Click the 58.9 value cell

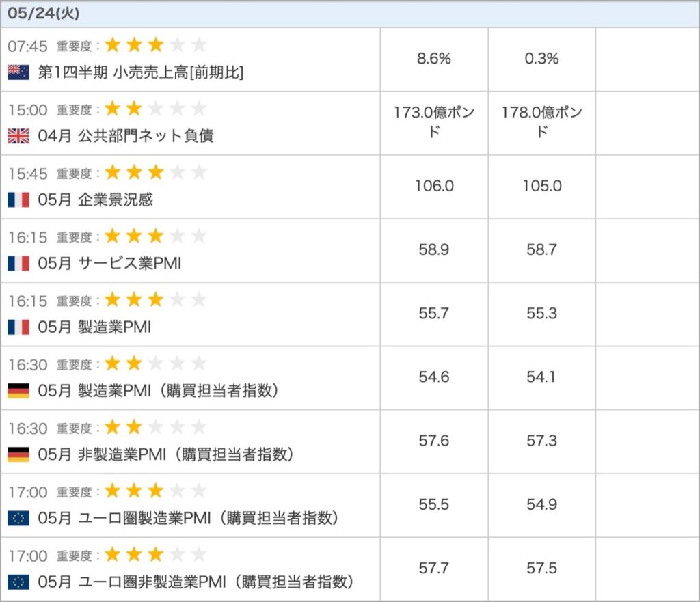tap(434, 249)
